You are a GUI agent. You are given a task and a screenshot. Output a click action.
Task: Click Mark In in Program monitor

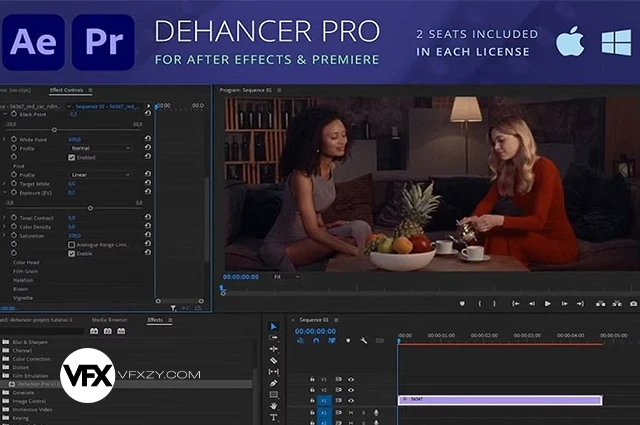click(x=479, y=304)
